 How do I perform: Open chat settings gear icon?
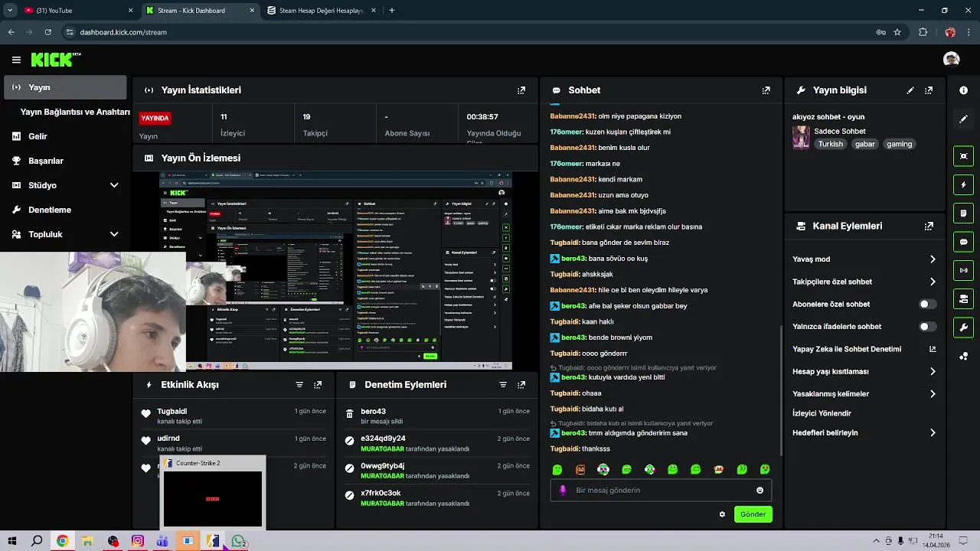pos(722,514)
